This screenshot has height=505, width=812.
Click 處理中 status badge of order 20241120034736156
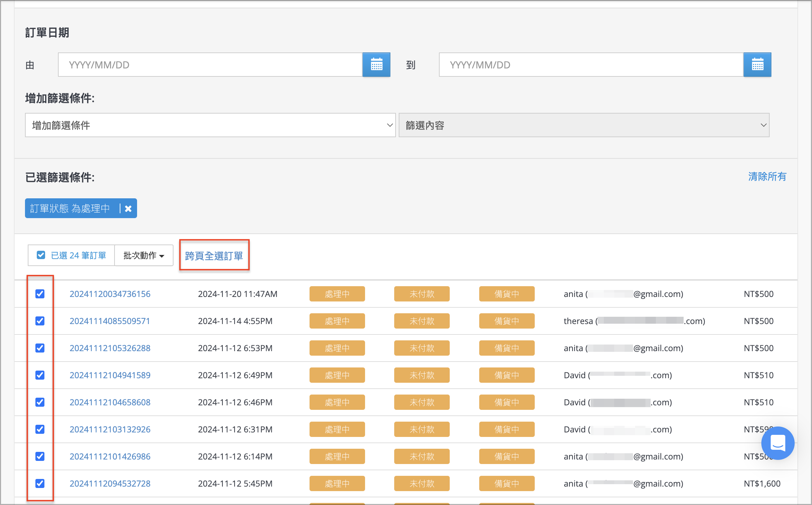point(337,294)
